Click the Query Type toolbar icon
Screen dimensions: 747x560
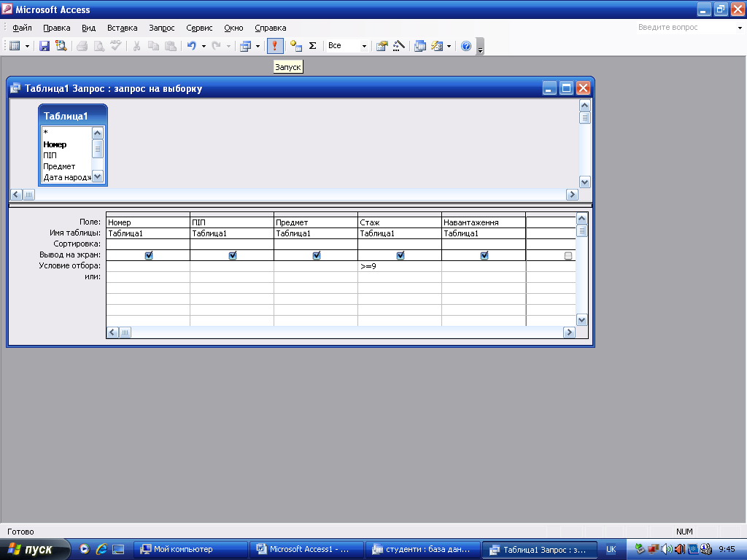[x=245, y=46]
